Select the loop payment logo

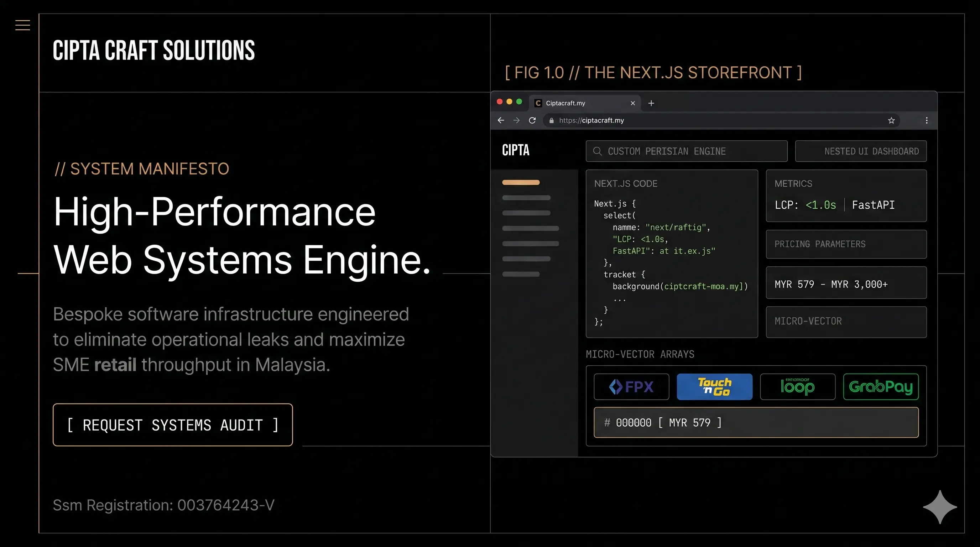[797, 386]
